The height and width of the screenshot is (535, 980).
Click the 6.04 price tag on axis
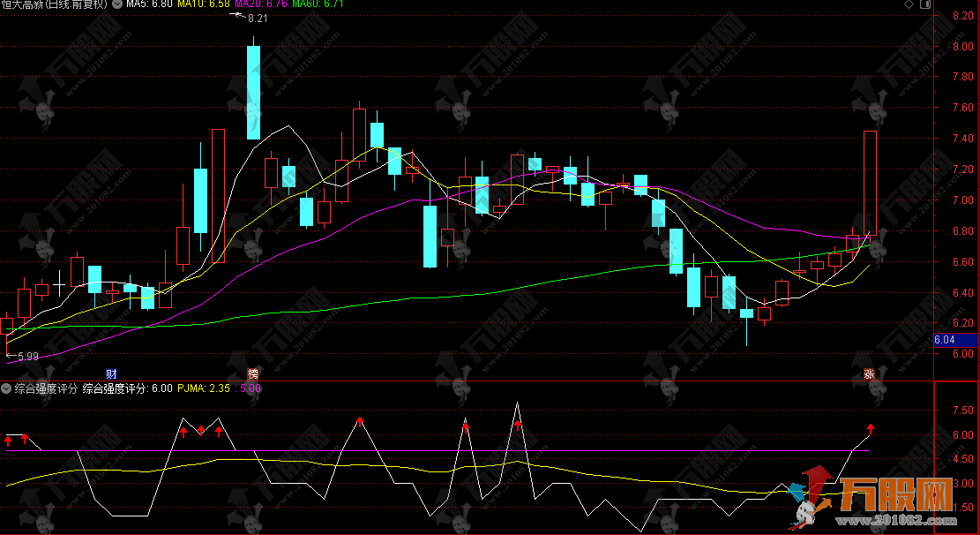tap(945, 339)
